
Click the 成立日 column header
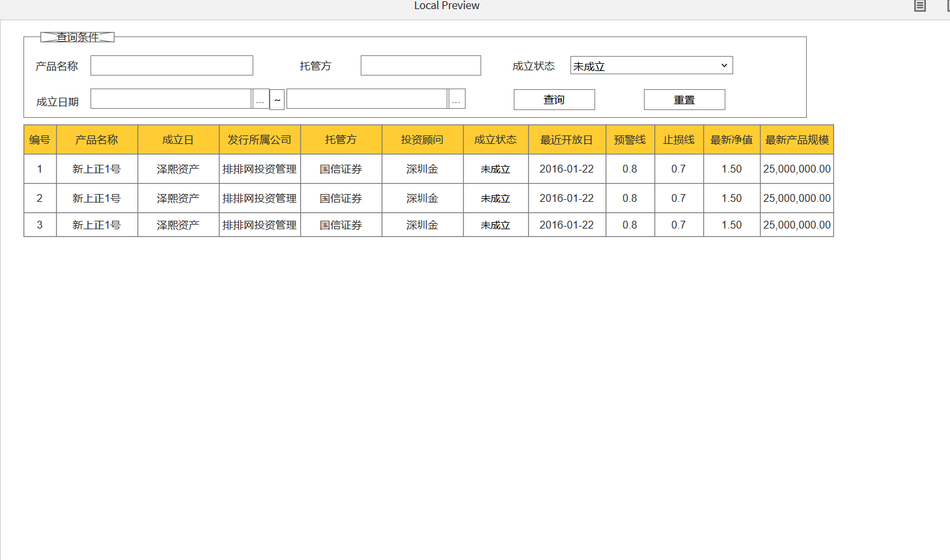(x=178, y=139)
